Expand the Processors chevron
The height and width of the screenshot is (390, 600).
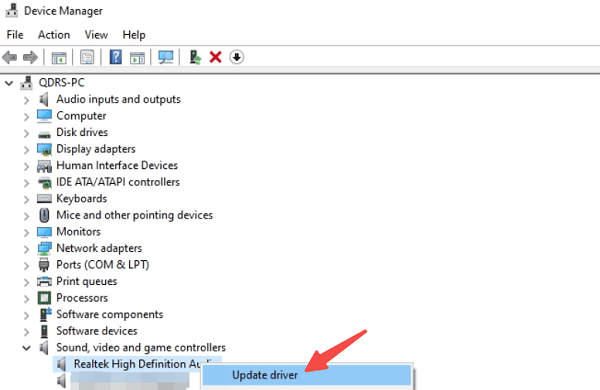pyautogui.click(x=26, y=299)
